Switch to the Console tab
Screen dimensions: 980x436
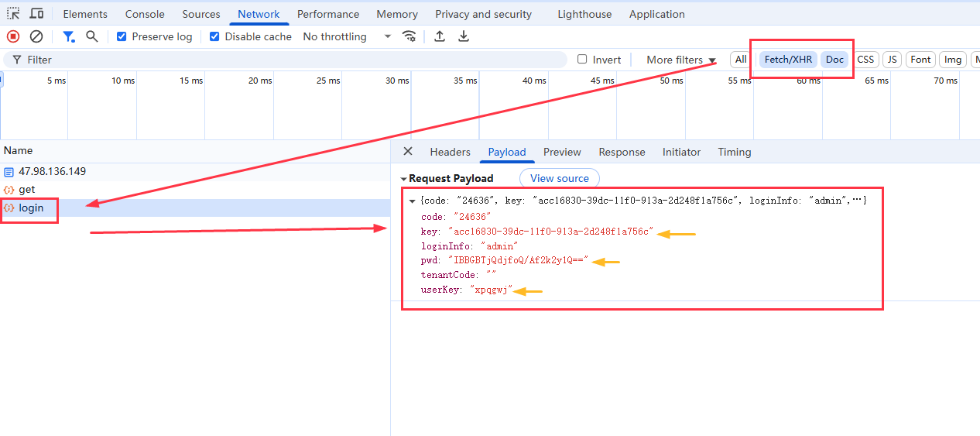click(145, 14)
